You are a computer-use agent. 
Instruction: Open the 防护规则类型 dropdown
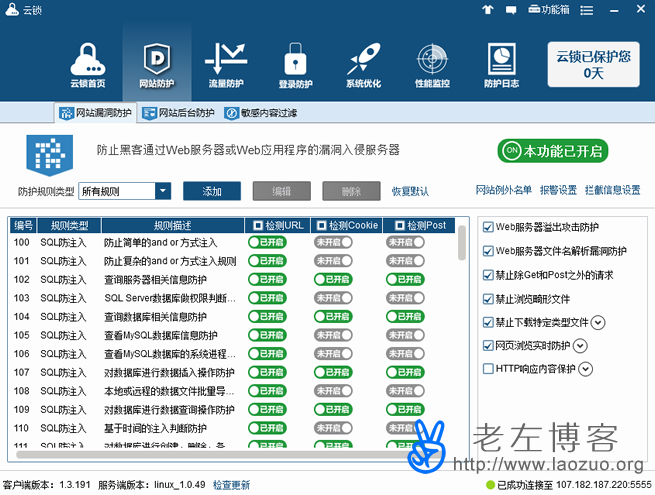coord(125,191)
